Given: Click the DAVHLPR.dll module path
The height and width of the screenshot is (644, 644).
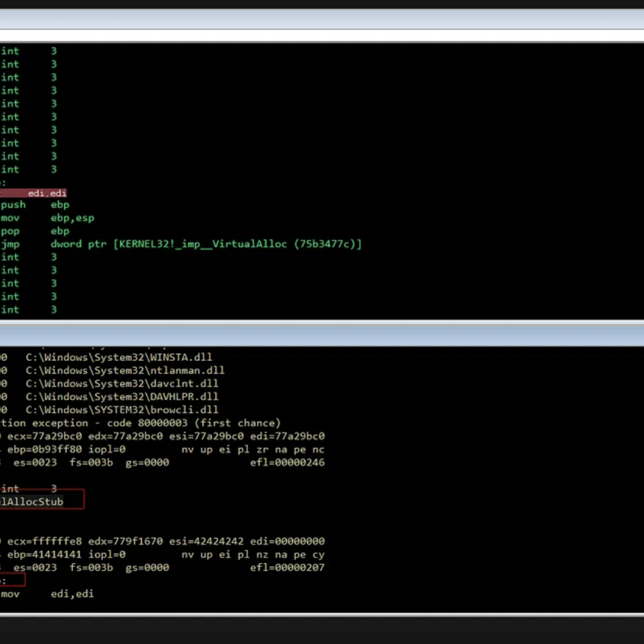Looking at the screenshot, I should point(122,397).
